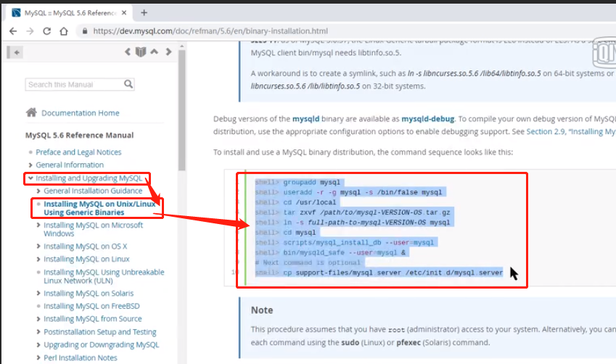Screen dimensions: 616x364
Task: Open Installing and Upgrading MySQL link
Action: click(x=89, y=178)
